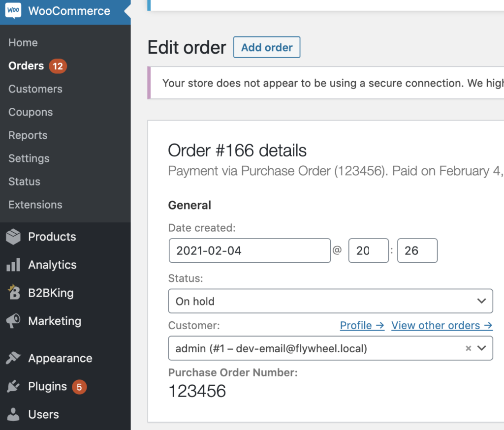Click the hour field showing 20
The image size is (504, 430).
[x=369, y=251]
